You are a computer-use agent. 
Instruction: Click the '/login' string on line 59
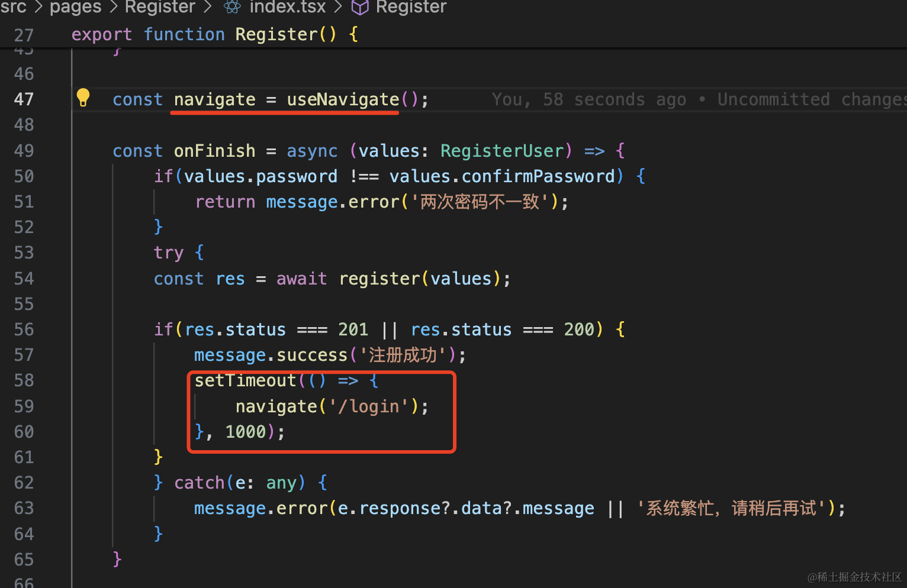point(369,406)
